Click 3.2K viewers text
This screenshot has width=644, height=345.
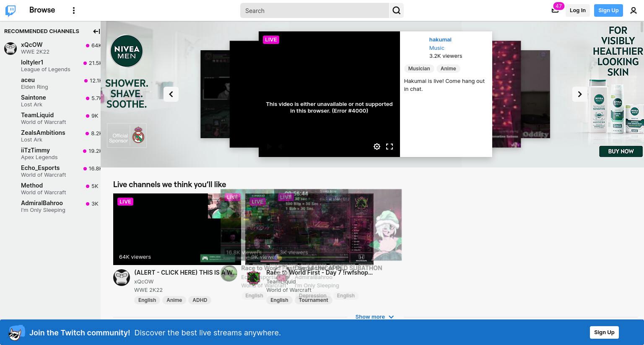tap(446, 56)
